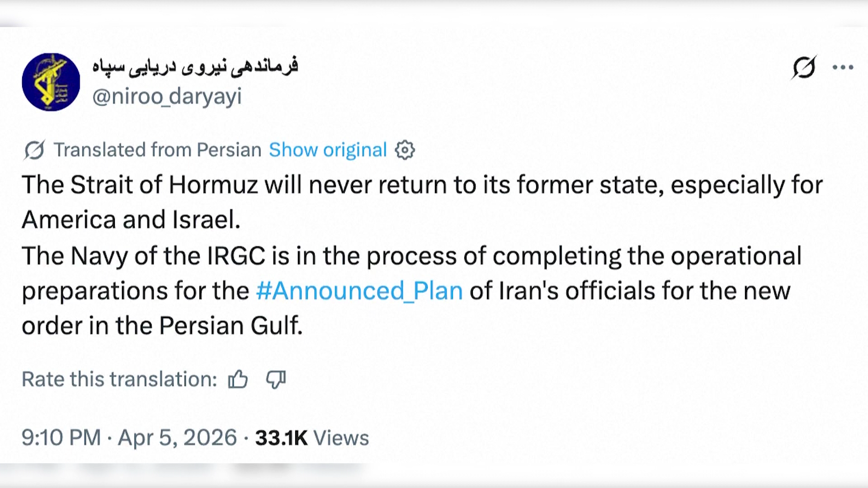
Task: Click the 'America and Israel.' text line
Action: [x=131, y=220]
